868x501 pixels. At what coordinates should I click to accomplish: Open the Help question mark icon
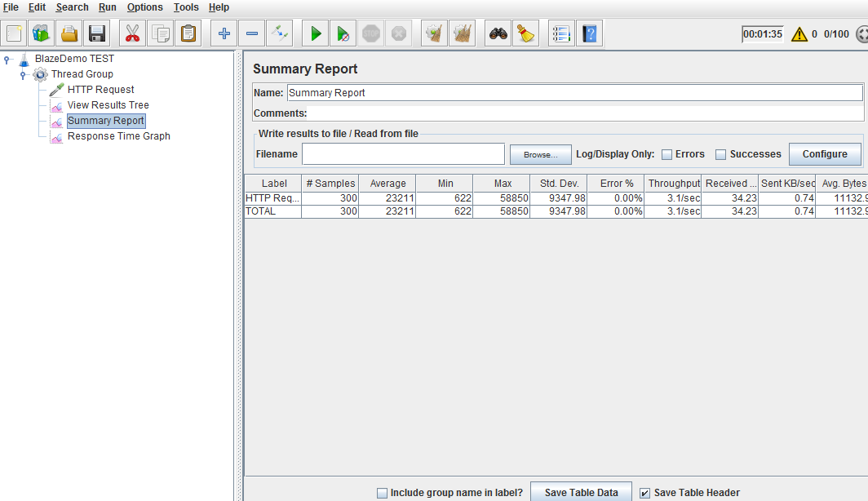pos(589,34)
